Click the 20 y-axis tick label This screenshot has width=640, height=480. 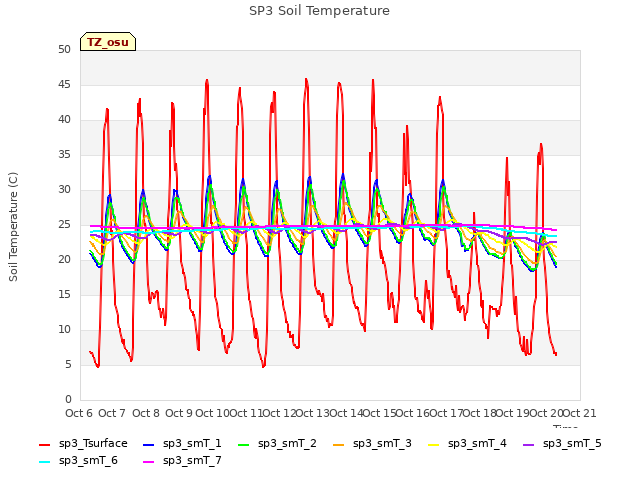[x=64, y=260]
